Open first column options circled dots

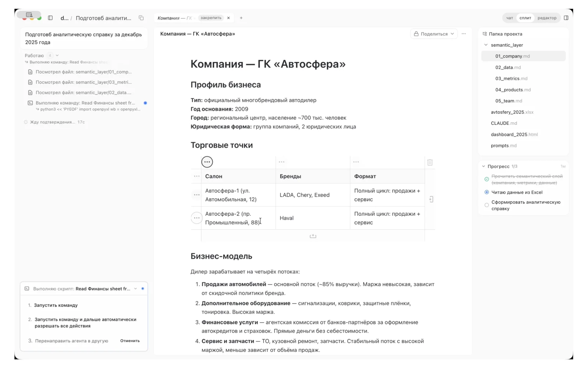point(207,162)
